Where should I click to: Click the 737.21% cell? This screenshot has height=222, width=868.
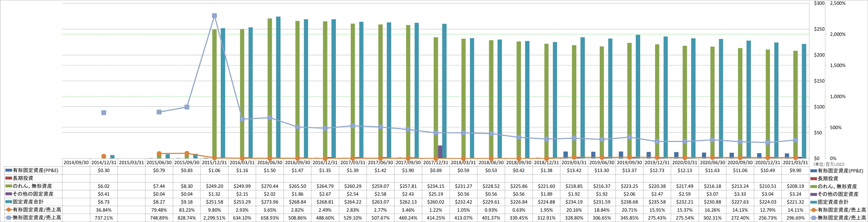pos(104,218)
